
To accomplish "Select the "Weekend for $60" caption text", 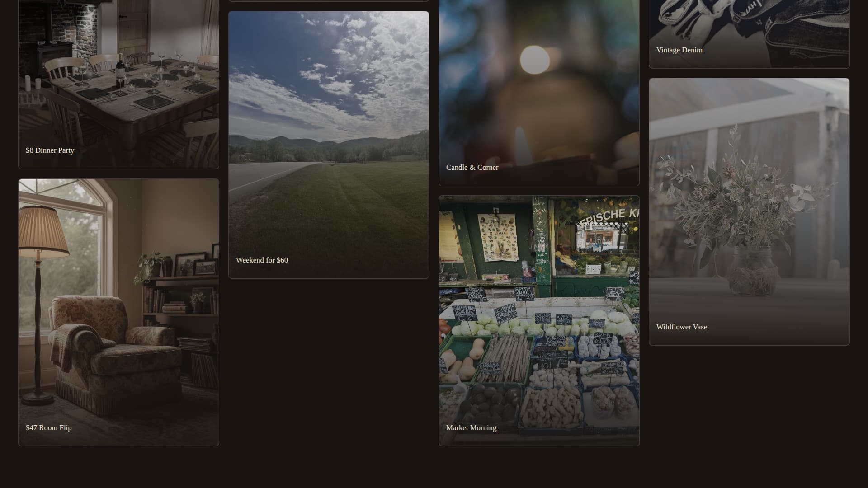I will (x=262, y=260).
